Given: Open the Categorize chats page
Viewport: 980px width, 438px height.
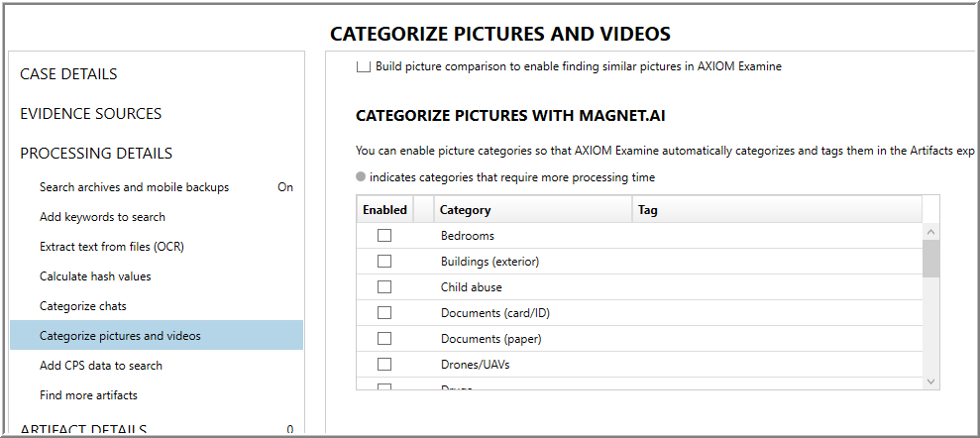Looking at the screenshot, I should pos(83,306).
